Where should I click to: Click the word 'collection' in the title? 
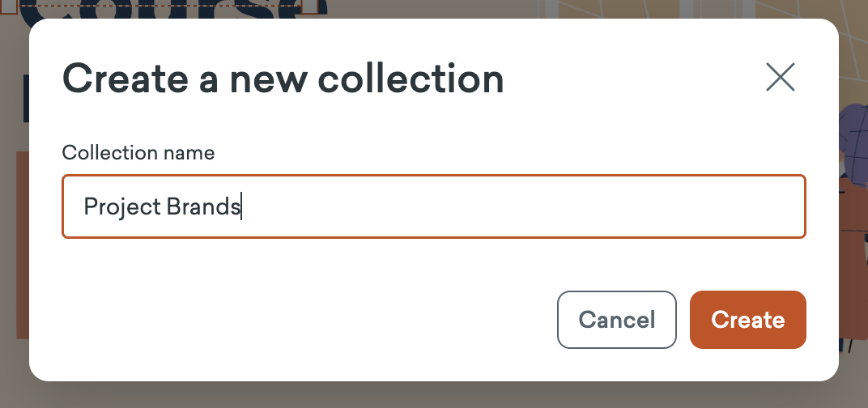411,79
